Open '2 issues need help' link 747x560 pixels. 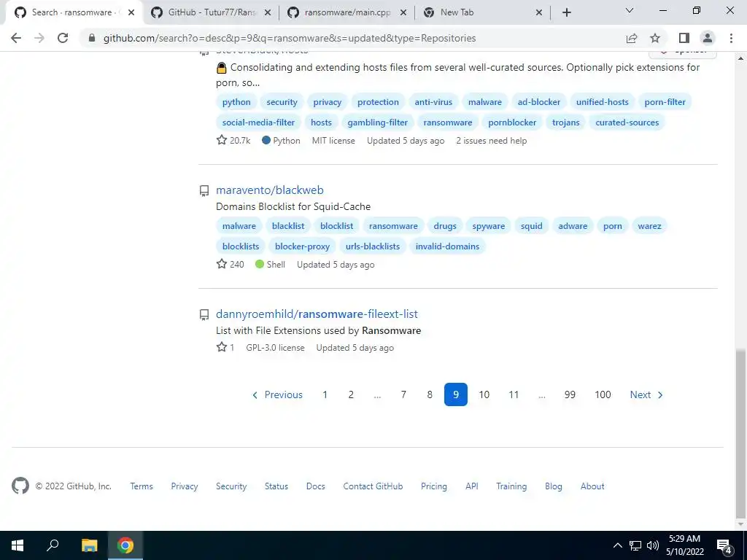click(492, 141)
